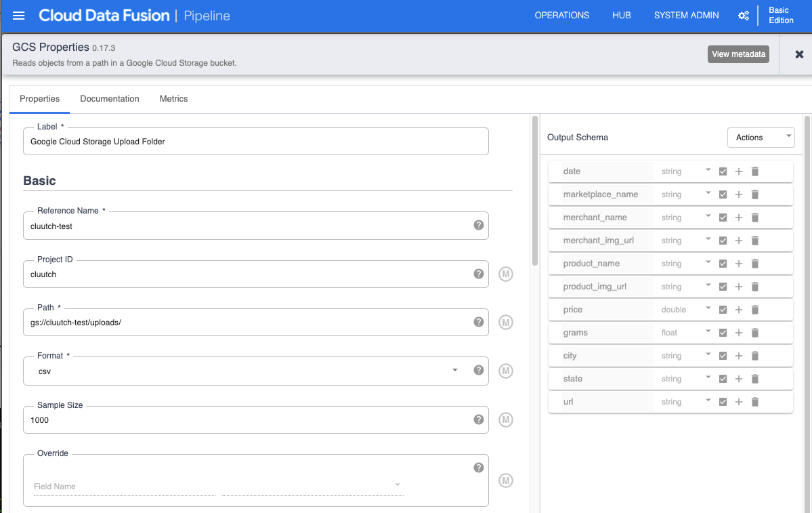Delete the date schema field
The image size is (812, 513).
point(755,171)
